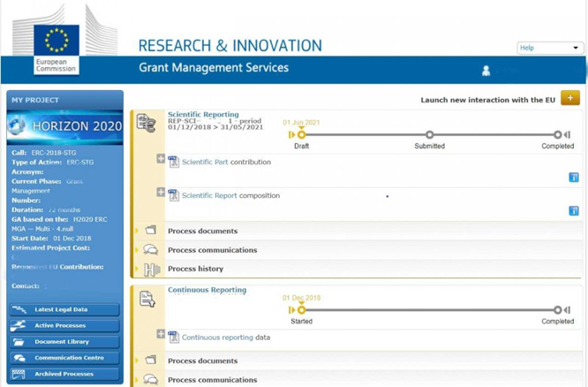Click the '01 Jun 2021' timeline date
This screenshot has width=588, height=387.
pos(301,122)
